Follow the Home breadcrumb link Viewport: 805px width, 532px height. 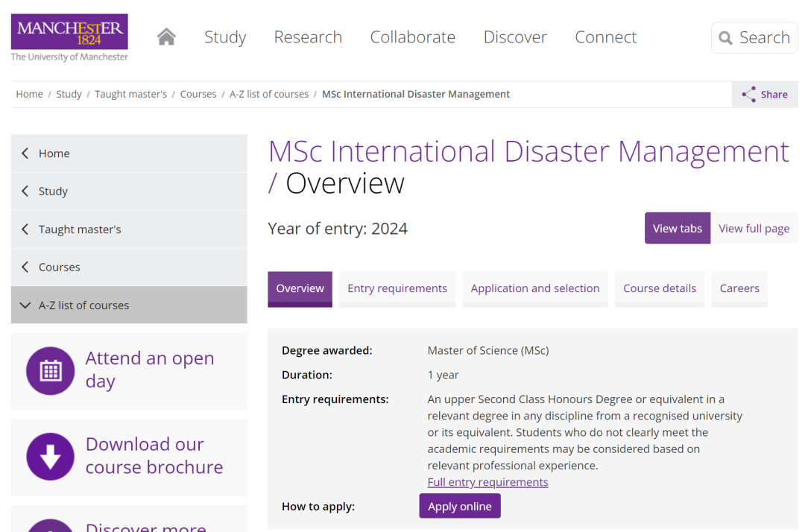(x=29, y=95)
